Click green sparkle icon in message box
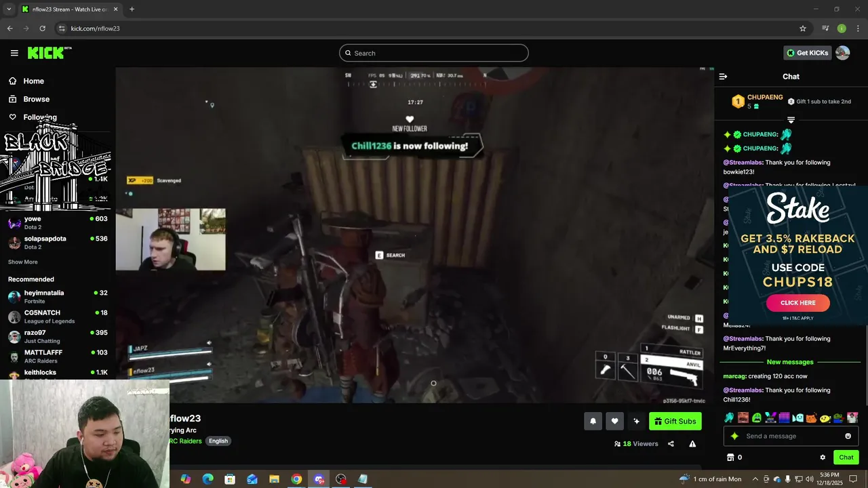This screenshot has height=488, width=868. click(x=734, y=436)
